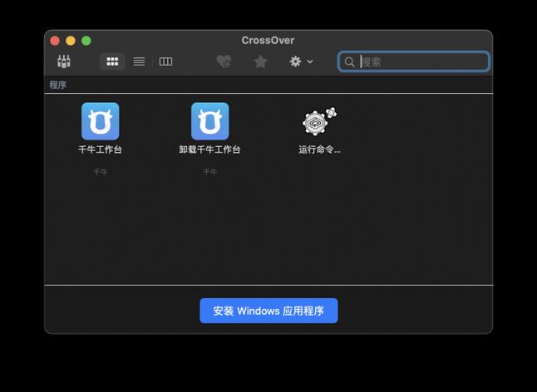
Task: Focus the 搜索 search field
Action: tap(414, 61)
